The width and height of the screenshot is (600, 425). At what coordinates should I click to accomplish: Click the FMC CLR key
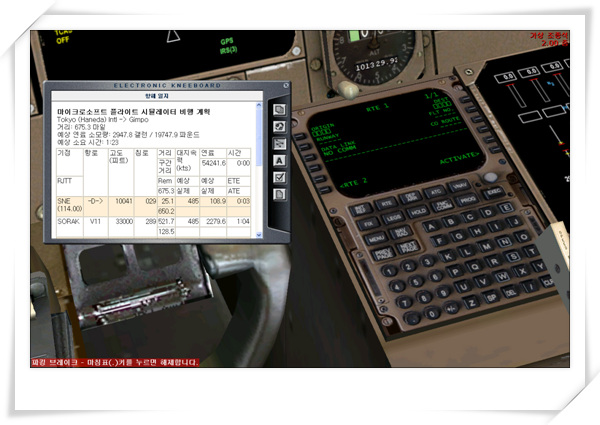point(548,283)
